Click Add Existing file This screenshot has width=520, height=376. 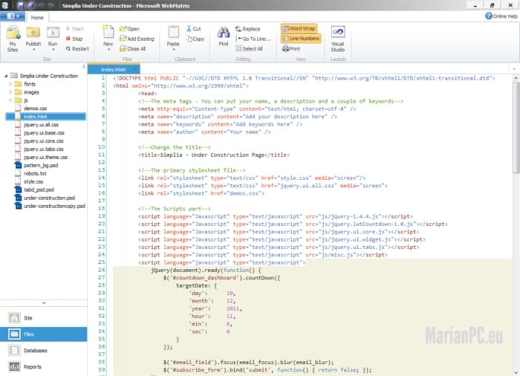click(137, 39)
